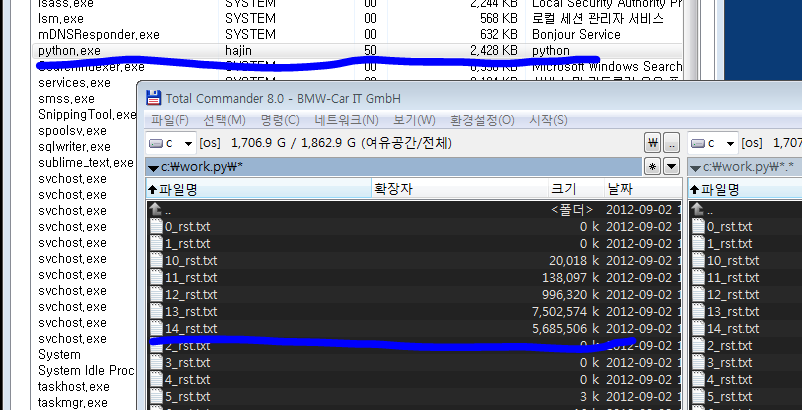Click the root directory backslash button in left panel
802x410 pixels.
[653, 143]
